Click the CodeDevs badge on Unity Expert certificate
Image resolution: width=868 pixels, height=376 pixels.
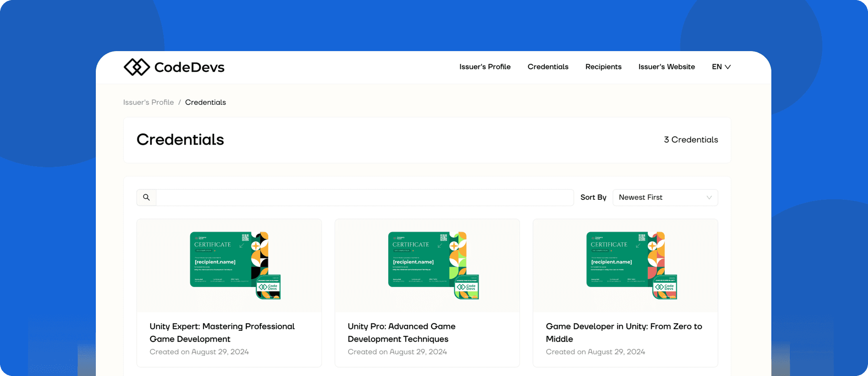(269, 287)
